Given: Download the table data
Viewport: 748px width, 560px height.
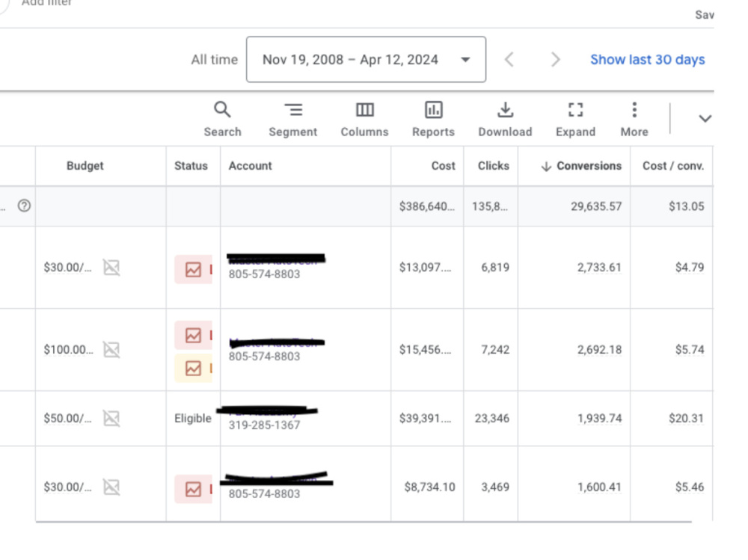Looking at the screenshot, I should [505, 119].
